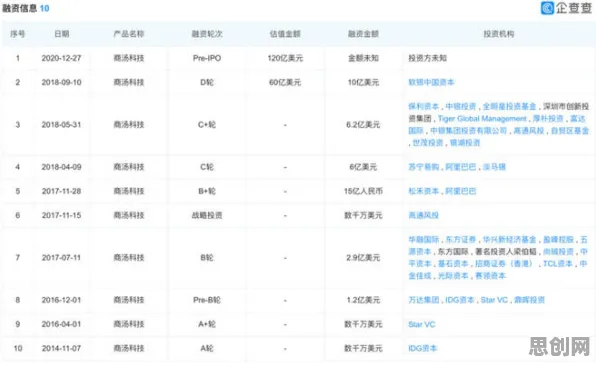Select the date 2017-07-11

pyautogui.click(x=61, y=258)
